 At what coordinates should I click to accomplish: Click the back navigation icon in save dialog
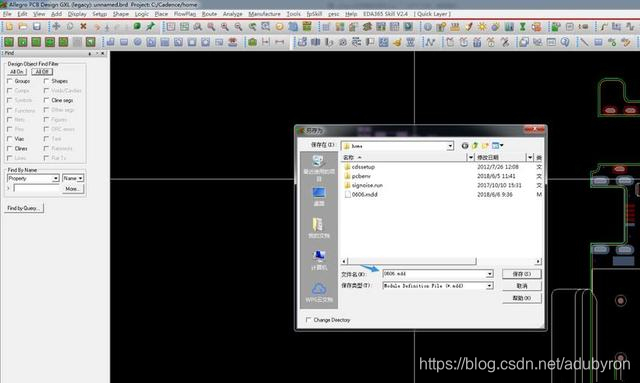click(464, 146)
